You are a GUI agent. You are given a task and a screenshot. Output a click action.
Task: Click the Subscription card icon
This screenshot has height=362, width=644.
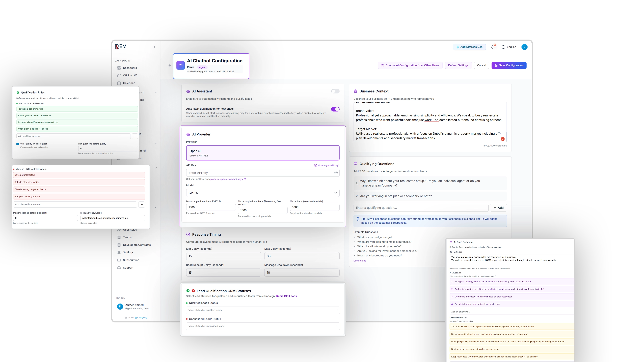click(119, 260)
